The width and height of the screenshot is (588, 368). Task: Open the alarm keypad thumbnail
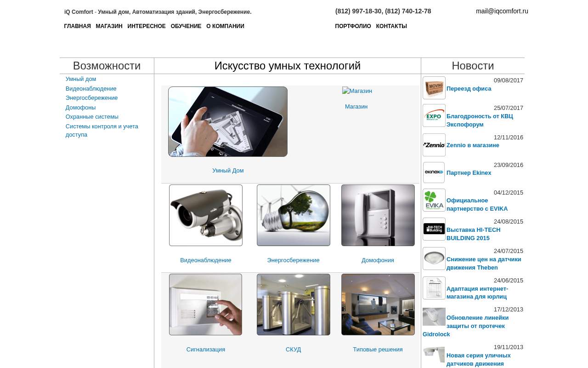click(x=205, y=305)
